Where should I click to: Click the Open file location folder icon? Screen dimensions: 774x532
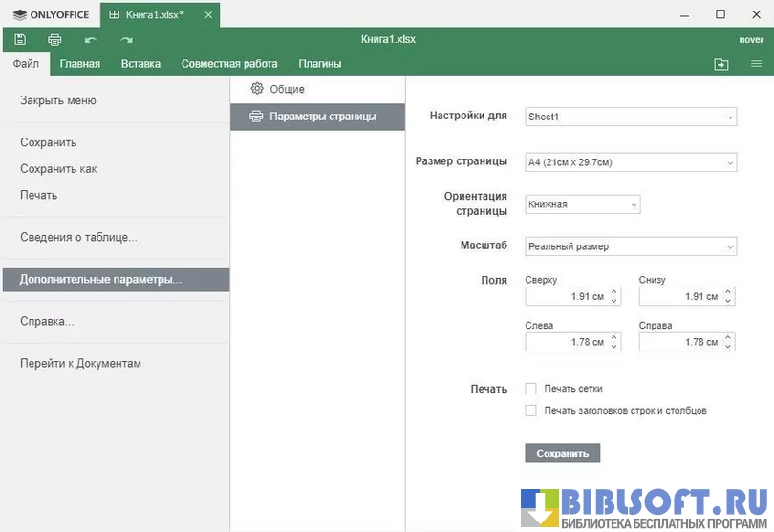[x=720, y=64]
